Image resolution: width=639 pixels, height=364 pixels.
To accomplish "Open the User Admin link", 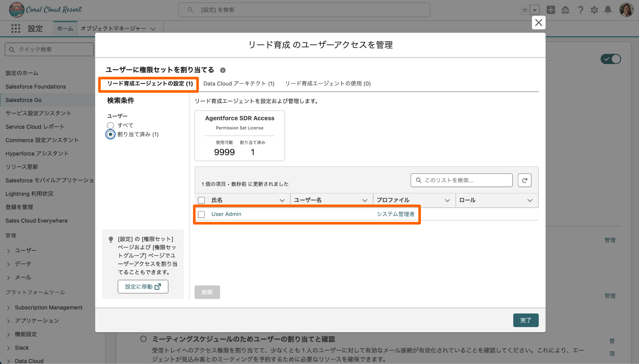I will [x=226, y=214].
